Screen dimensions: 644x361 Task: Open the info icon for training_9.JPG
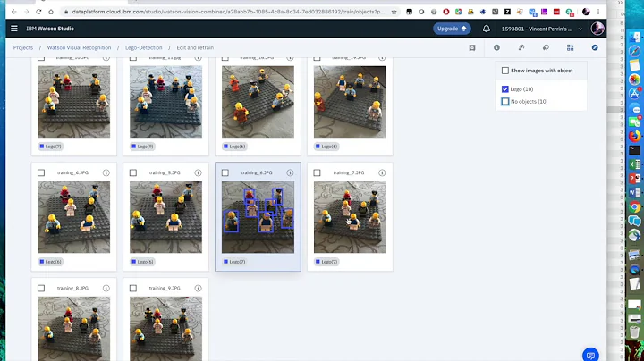tap(198, 288)
